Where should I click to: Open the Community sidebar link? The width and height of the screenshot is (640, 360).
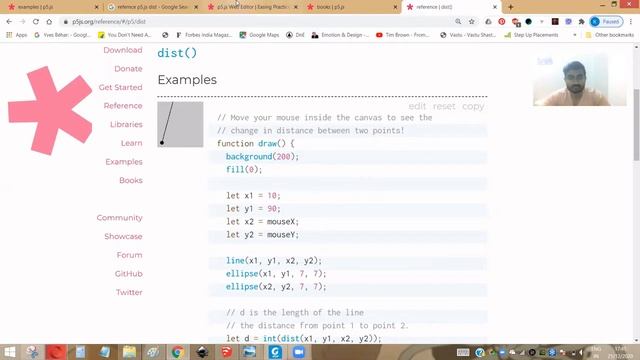120,218
